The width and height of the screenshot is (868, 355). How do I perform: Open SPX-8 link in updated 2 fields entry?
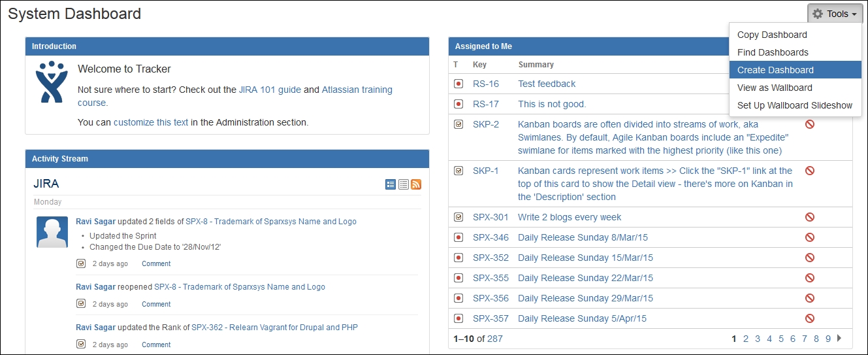(x=271, y=222)
